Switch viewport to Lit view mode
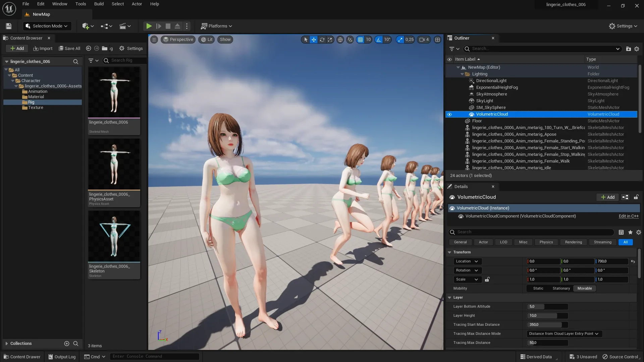Viewport: 644px width, 362px height. (x=207, y=39)
